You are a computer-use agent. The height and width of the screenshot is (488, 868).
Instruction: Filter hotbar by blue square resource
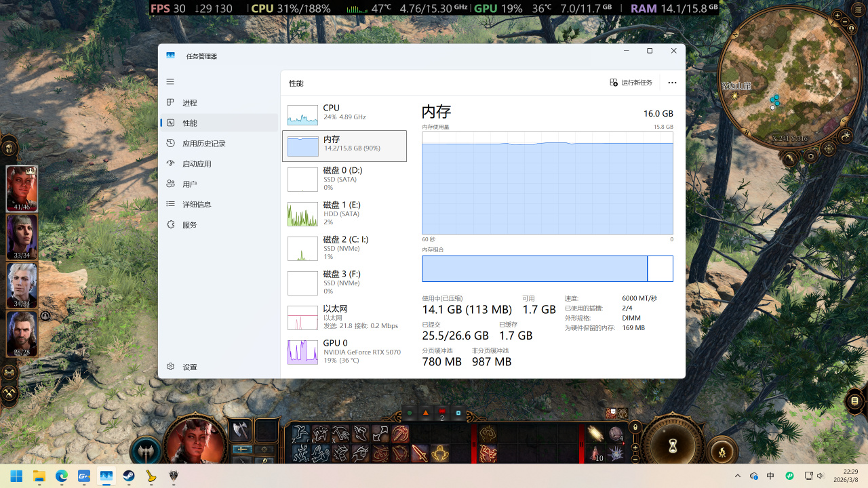pyautogui.click(x=458, y=413)
